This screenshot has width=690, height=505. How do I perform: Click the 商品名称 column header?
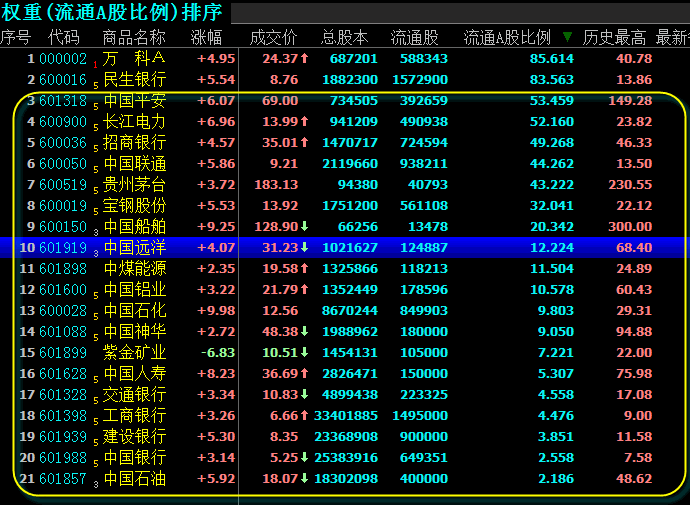click(x=134, y=37)
